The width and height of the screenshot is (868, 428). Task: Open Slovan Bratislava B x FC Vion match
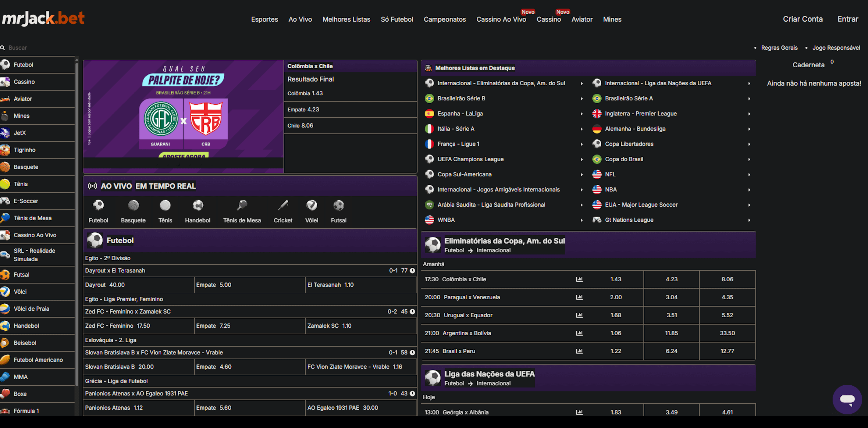[x=250, y=352]
